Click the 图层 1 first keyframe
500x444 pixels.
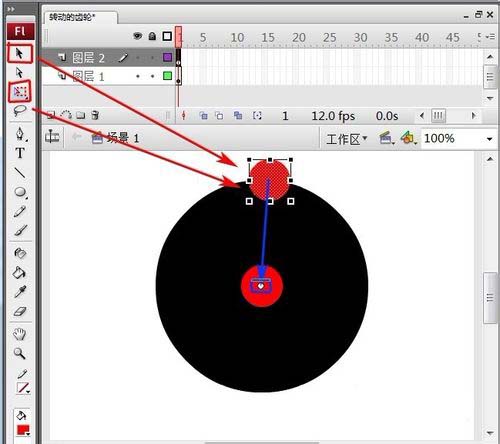(178, 76)
